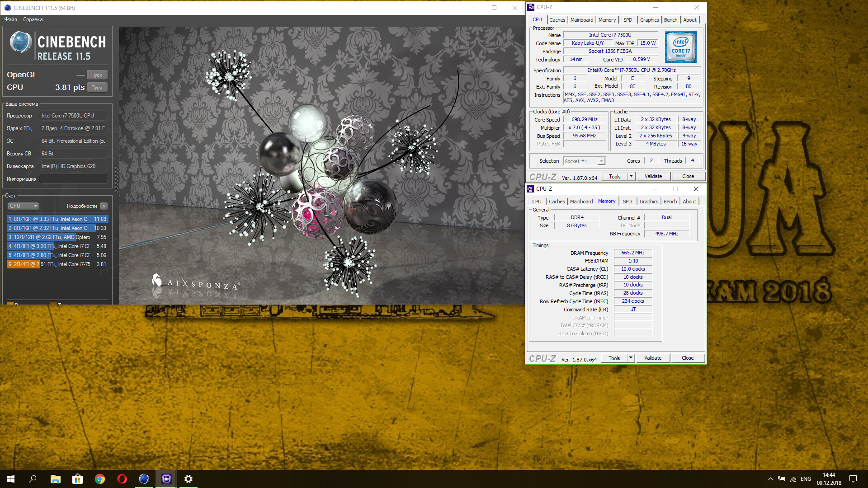The width and height of the screenshot is (868, 488).
Task: Open Memory tab in upper CPU-Z window
Action: pos(607,20)
